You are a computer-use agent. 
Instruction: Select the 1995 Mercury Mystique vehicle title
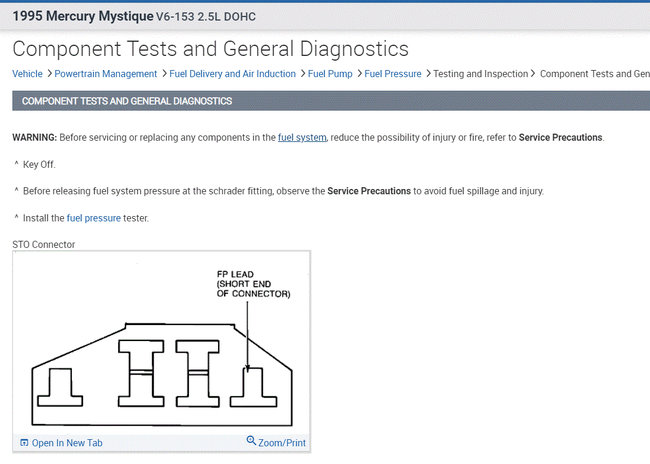click(83, 16)
